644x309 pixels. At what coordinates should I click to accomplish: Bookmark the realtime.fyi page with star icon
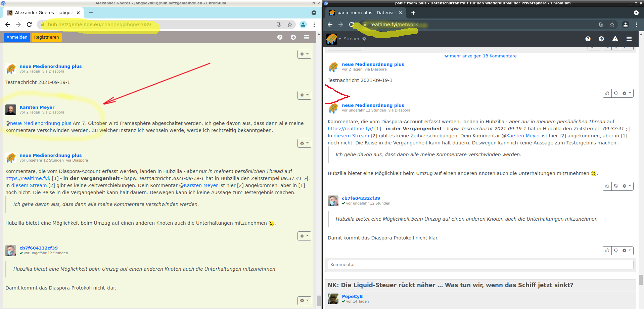612,25
